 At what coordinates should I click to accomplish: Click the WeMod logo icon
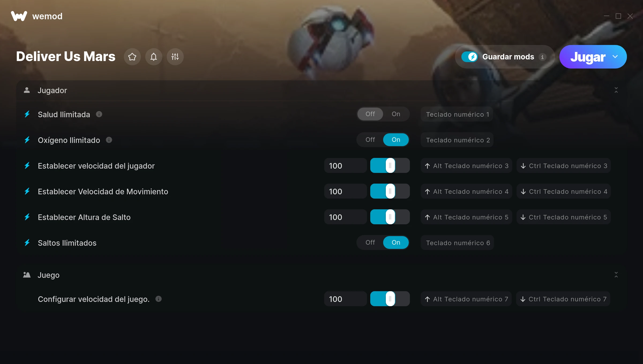coord(19,16)
